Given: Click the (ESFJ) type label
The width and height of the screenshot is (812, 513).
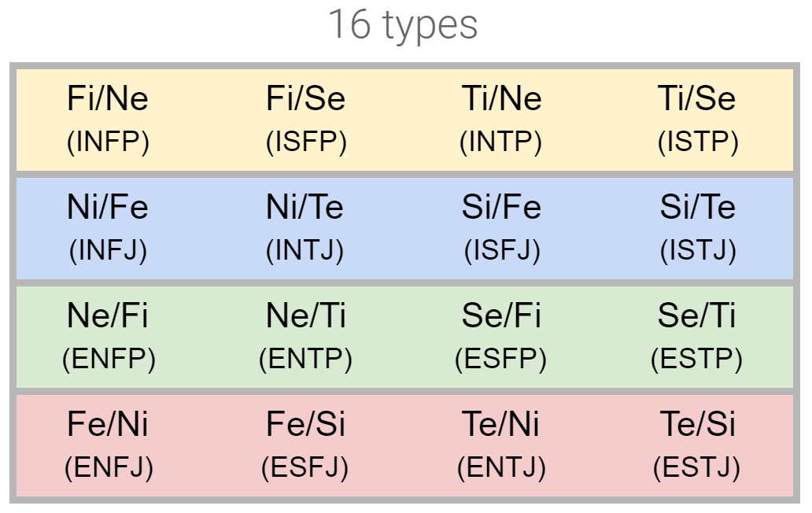Looking at the screenshot, I should pos(304,467).
